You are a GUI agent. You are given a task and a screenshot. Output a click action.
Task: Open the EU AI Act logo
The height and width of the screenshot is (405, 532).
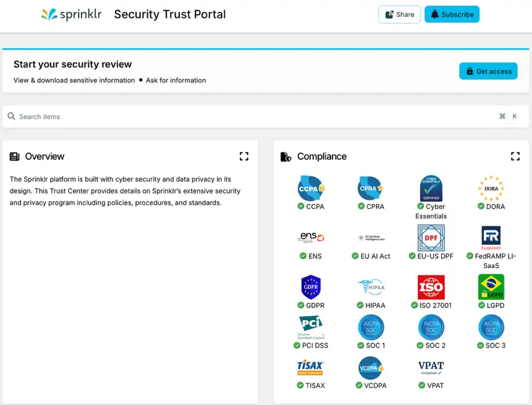pyautogui.click(x=371, y=237)
